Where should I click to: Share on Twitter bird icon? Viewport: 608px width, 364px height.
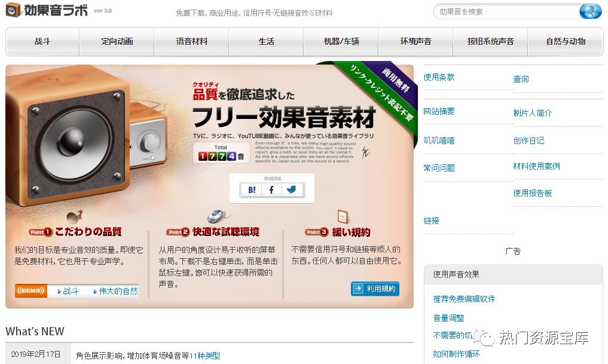pyautogui.click(x=292, y=189)
